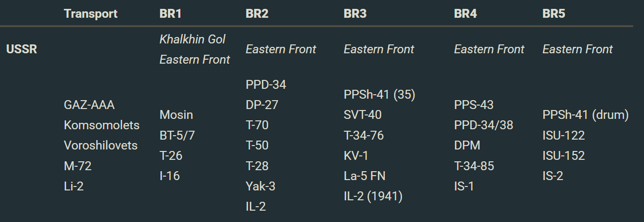Click the Mosin entry in BR1
Image resolution: width=644 pixels, height=222 pixels.
tap(176, 115)
